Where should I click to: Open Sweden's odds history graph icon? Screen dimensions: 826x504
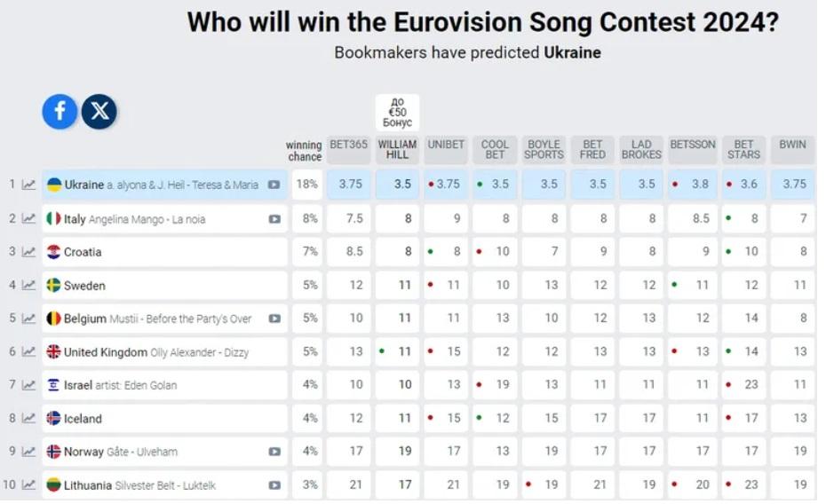coord(28,285)
